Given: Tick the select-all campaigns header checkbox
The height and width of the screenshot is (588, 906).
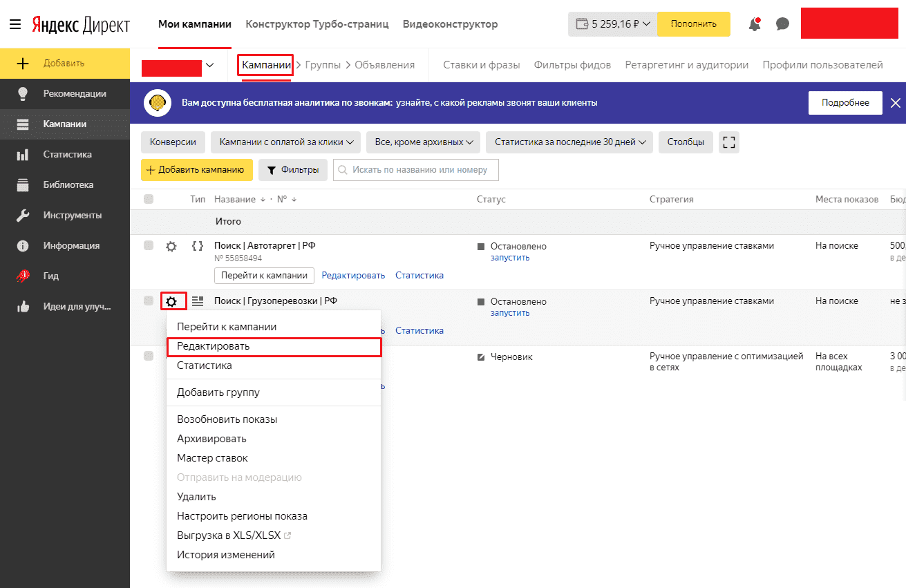Looking at the screenshot, I should (149, 199).
